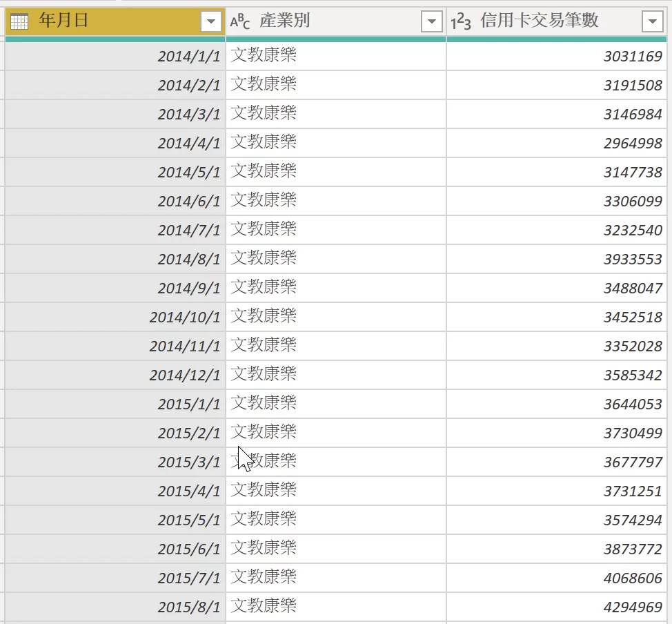
Task: Click the ABC text type icon in 產業別 header
Action: (x=239, y=21)
